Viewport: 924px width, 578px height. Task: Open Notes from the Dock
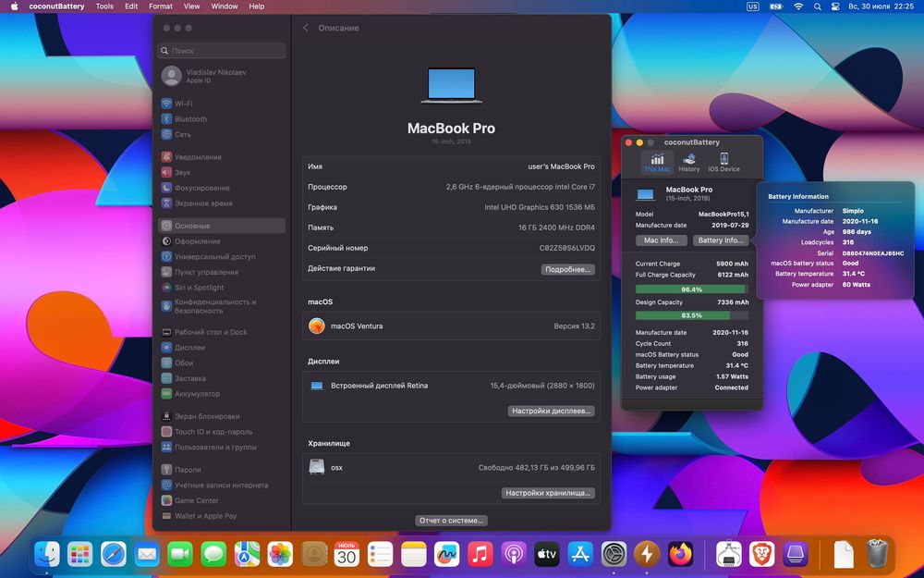pyautogui.click(x=414, y=554)
